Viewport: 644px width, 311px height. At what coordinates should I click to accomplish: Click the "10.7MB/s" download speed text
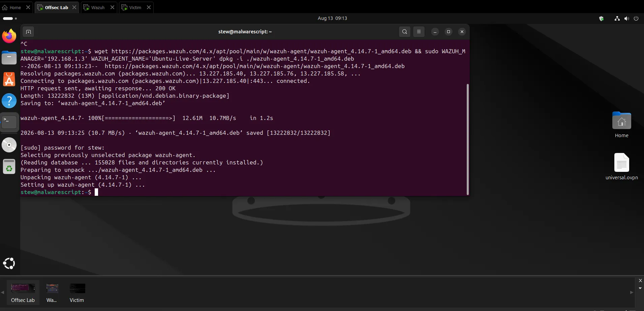(223, 118)
